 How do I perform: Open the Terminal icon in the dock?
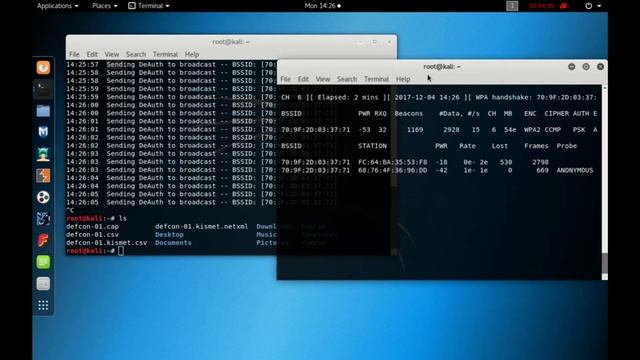tap(43, 89)
